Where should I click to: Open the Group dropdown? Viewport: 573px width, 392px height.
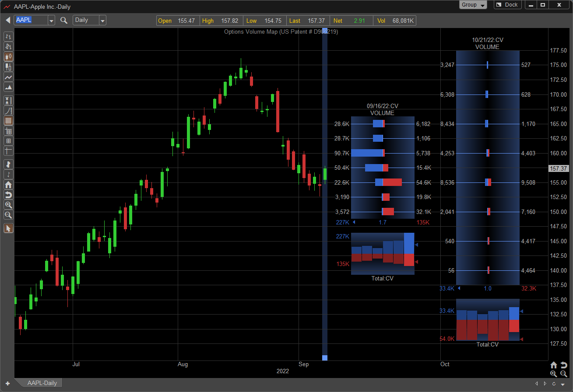tap(473, 5)
